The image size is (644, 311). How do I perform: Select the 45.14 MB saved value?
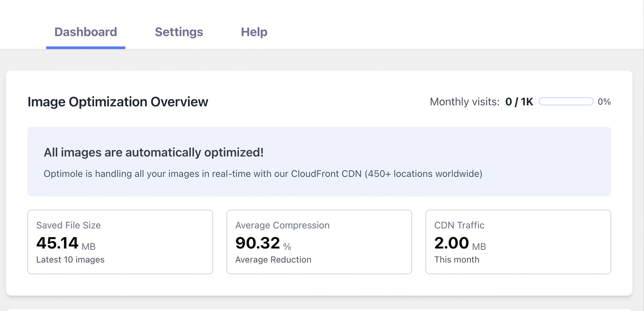coord(65,243)
